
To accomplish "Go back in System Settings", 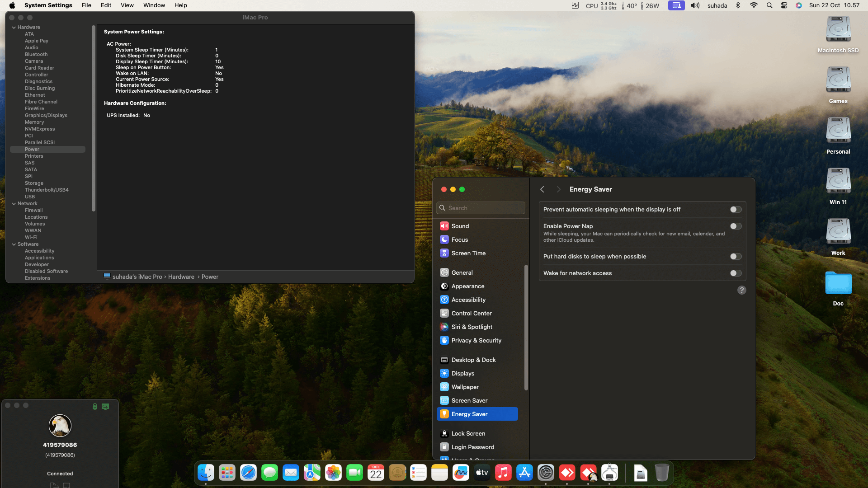I will point(542,189).
